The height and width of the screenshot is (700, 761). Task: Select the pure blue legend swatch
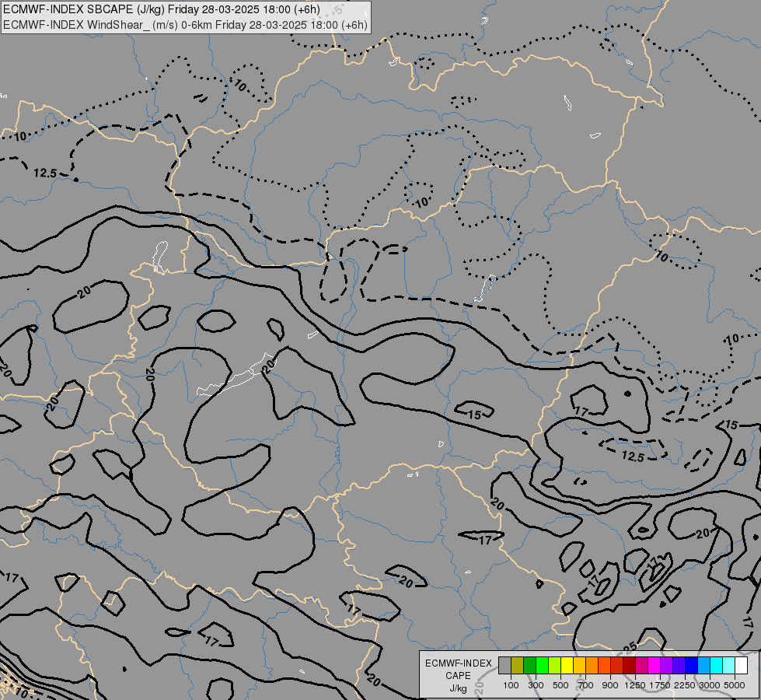pos(691,665)
